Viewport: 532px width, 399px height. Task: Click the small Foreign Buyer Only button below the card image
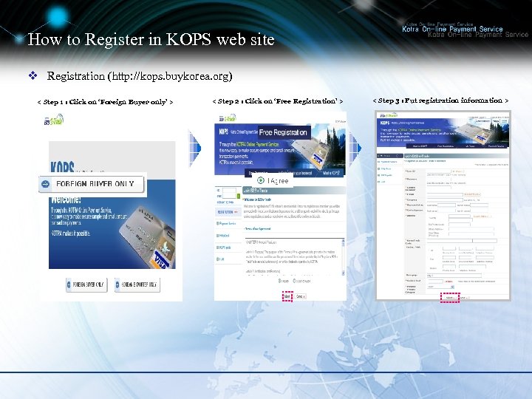86,284
